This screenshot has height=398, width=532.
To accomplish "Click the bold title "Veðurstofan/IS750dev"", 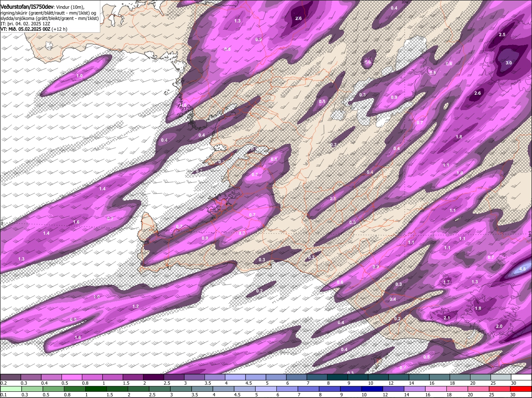I will (27, 7).
